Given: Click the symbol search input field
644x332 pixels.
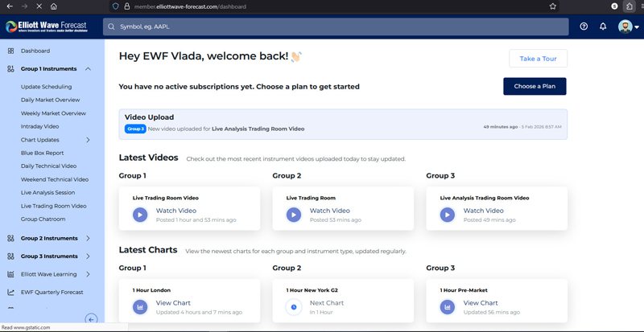Looking at the screenshot, I should (x=338, y=27).
